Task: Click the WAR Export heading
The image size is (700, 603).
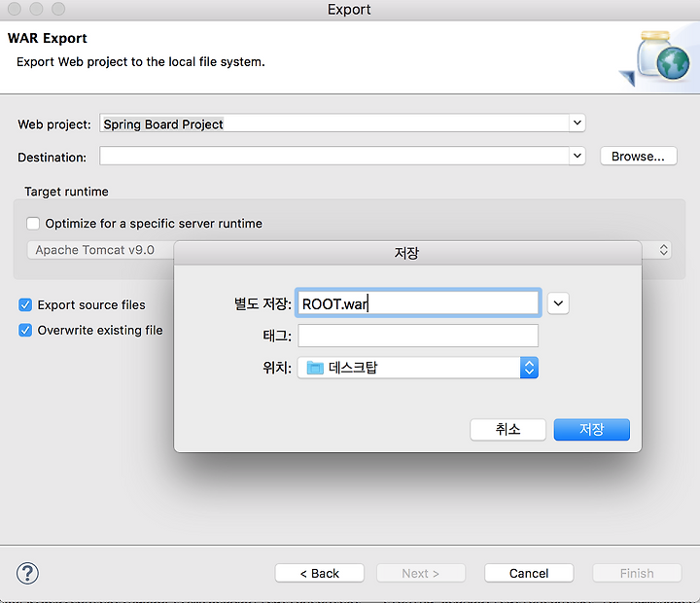Action: pos(48,38)
